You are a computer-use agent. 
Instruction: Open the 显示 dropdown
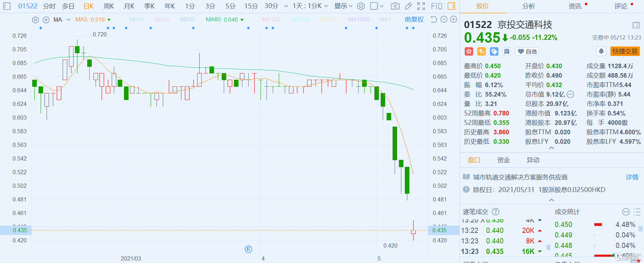click(343, 6)
